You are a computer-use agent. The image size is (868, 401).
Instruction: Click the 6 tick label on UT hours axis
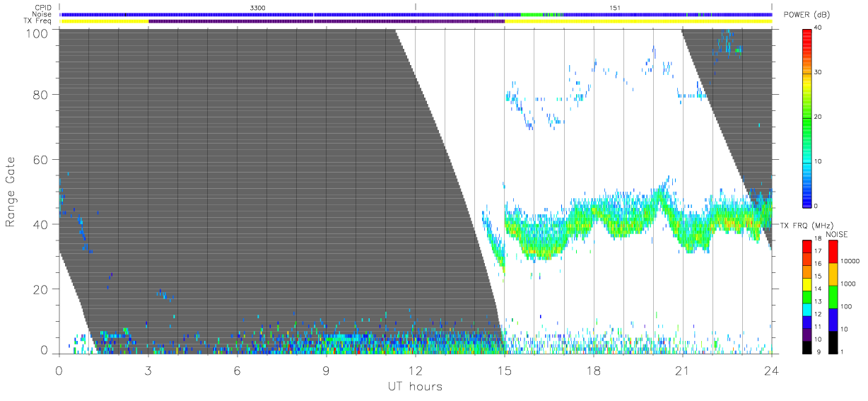coord(237,370)
